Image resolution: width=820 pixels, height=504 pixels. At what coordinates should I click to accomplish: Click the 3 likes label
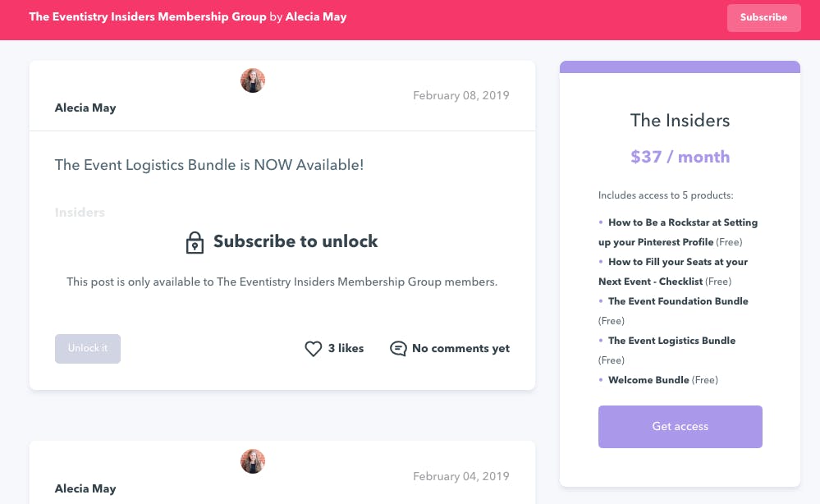click(346, 348)
